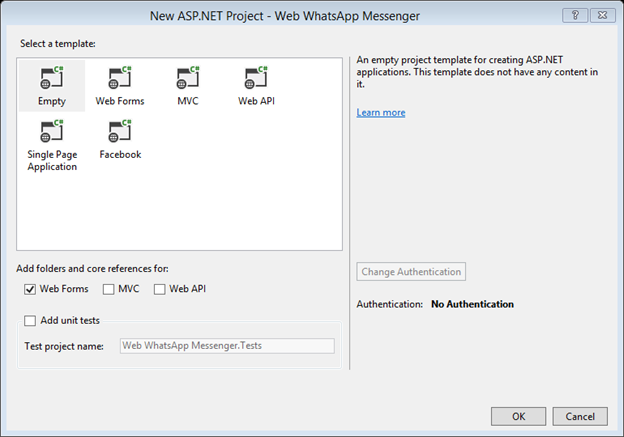This screenshot has height=437, width=624.
Task: Click the Test project name field
Action: (227, 346)
